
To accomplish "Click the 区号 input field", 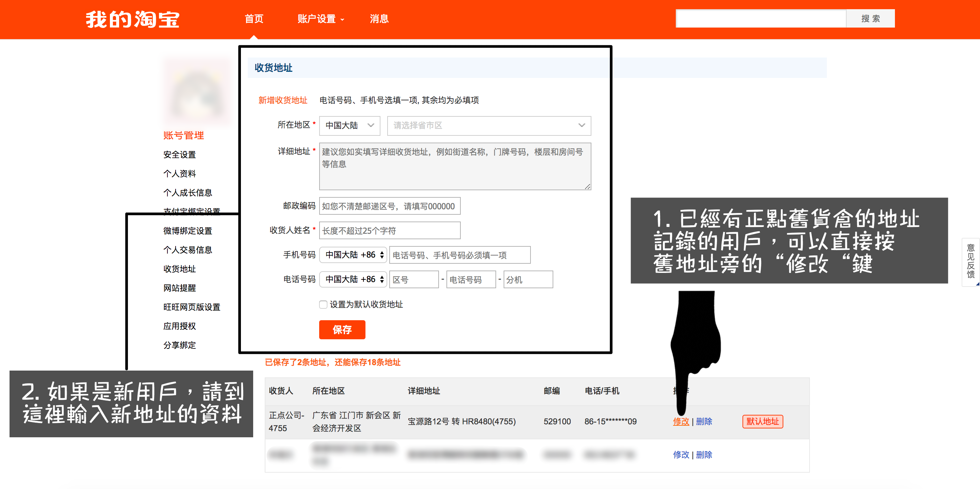I will tap(414, 279).
